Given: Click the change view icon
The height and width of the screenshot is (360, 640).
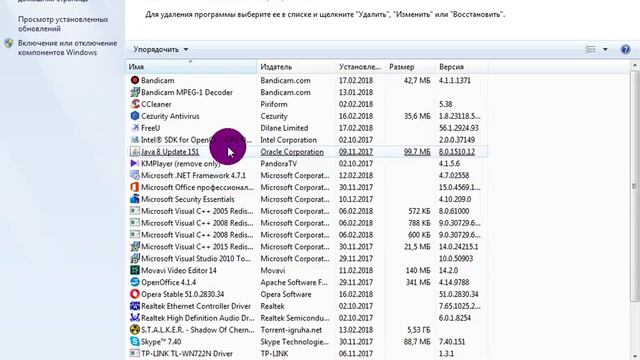Looking at the screenshot, I should click(591, 49).
